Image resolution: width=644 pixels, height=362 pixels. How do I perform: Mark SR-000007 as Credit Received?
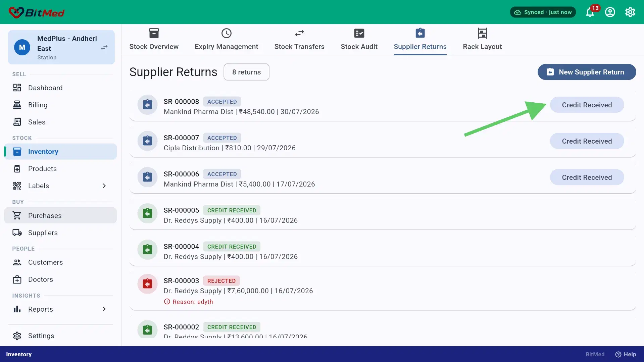[x=587, y=141]
